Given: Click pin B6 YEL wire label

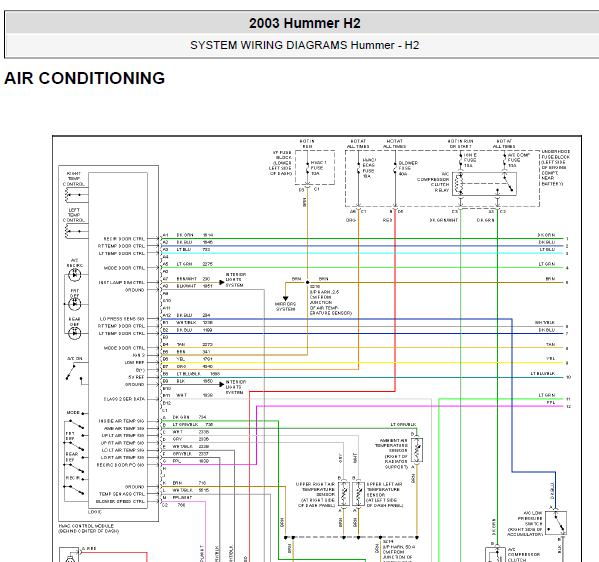Looking at the screenshot, I should click(x=180, y=359).
